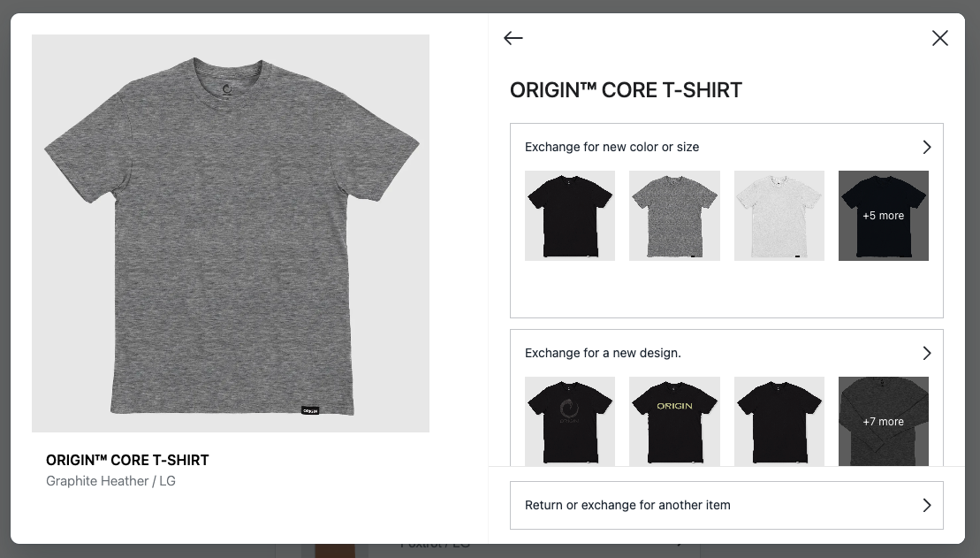Select the plain black design shirt
This screenshot has height=558, width=980.
coord(779,422)
